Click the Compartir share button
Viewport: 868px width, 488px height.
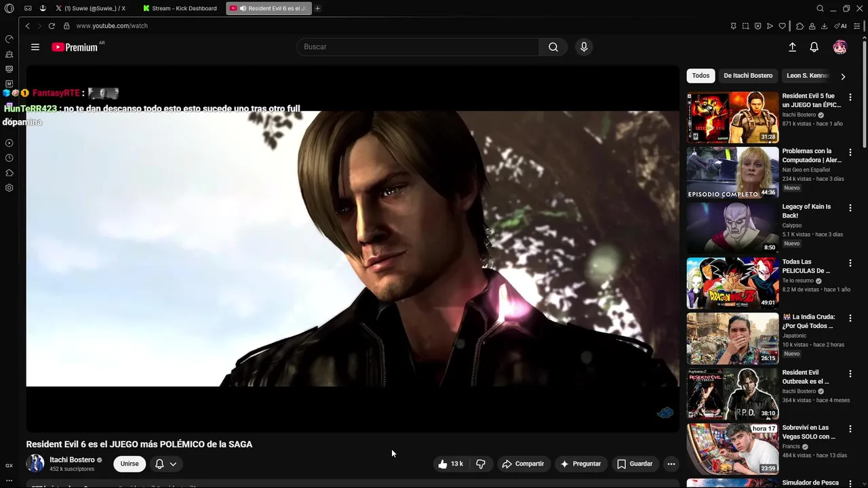click(522, 464)
